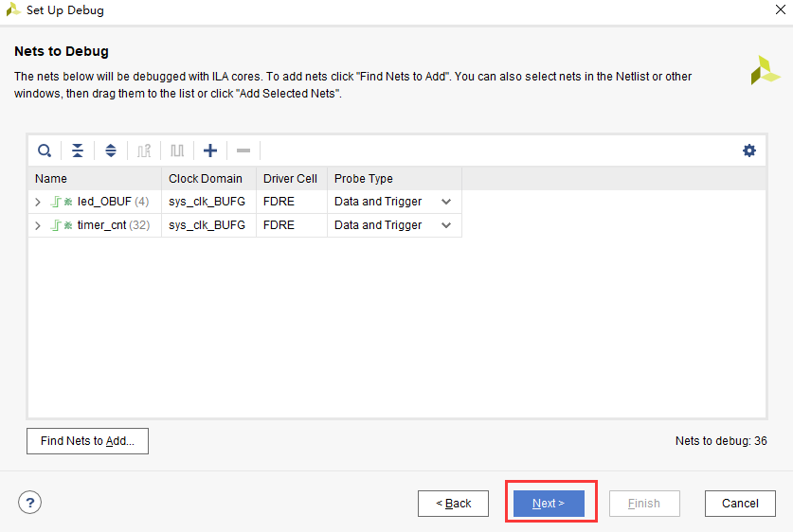Go to Next wizard step
The width and height of the screenshot is (793, 532).
[549, 504]
